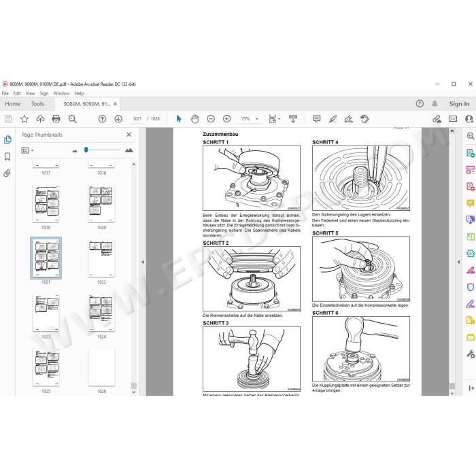Open Page Thumbnails panel icon in left rail
This screenshot has width=476, height=476.
point(7,139)
